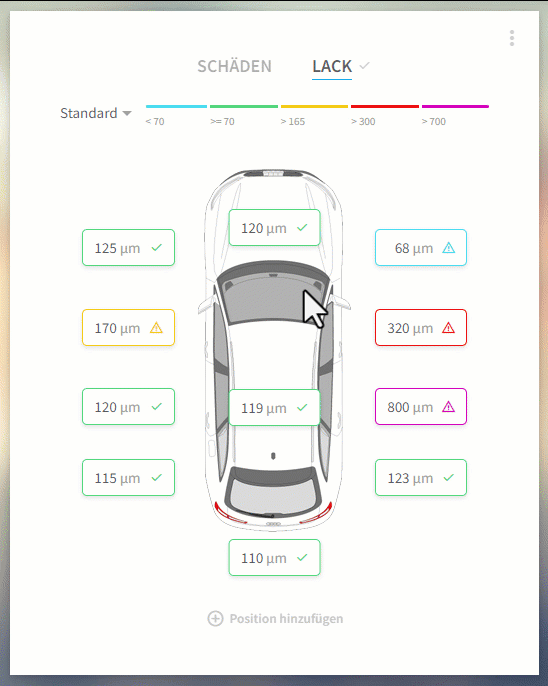
Task: Click Position hinzufügen link
Action: click(286, 619)
